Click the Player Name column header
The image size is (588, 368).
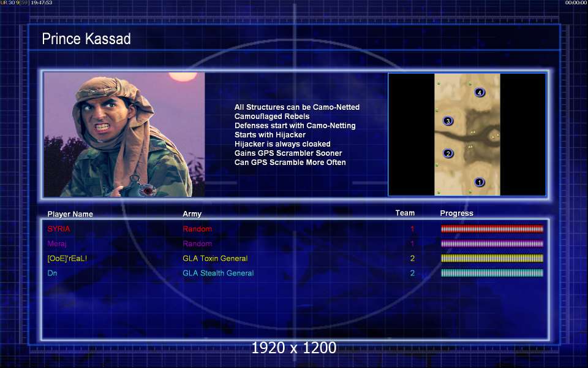[70, 214]
